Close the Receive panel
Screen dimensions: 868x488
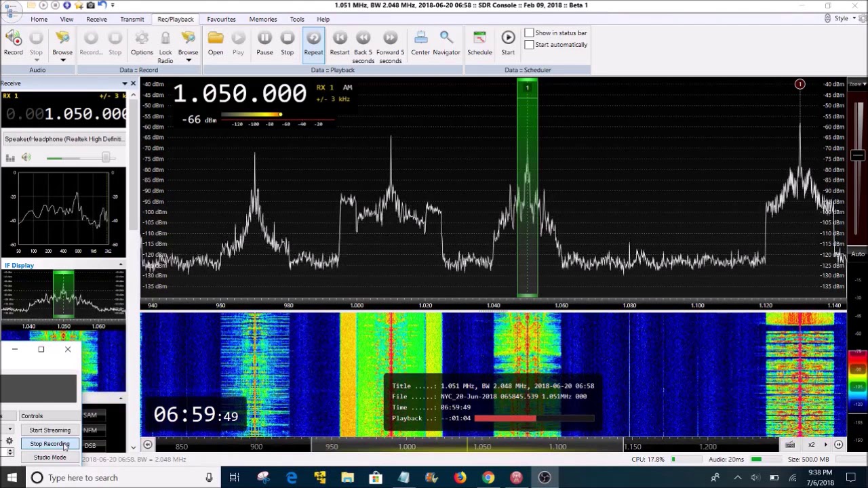pyautogui.click(x=133, y=83)
